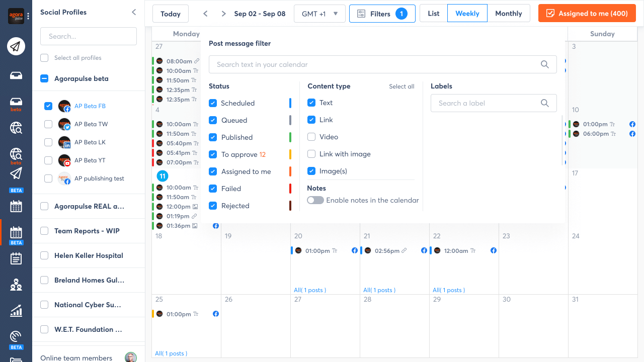Click the Today button
The image size is (644, 362).
pos(171,14)
